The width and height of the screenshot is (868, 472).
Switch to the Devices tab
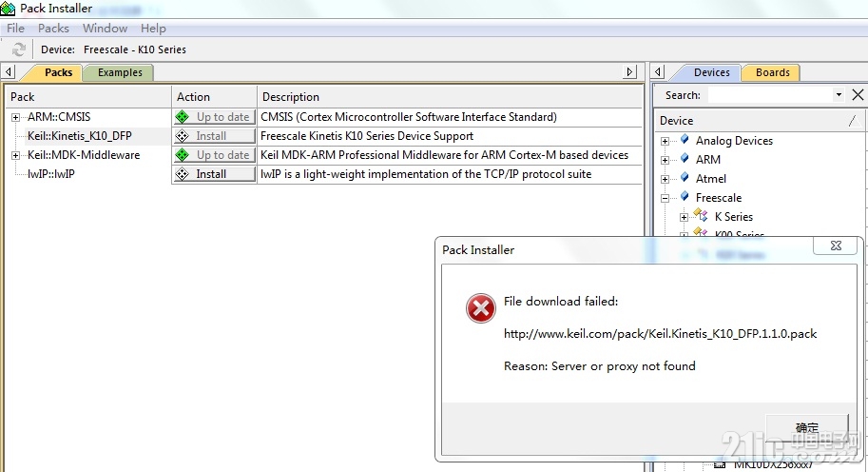coord(711,72)
